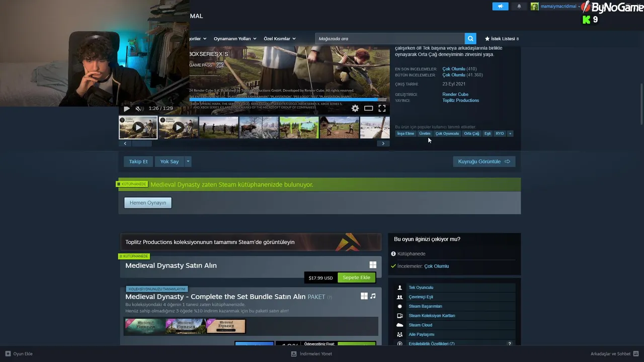
Task: Click the Orta Çağ tag
Action: [471, 133]
